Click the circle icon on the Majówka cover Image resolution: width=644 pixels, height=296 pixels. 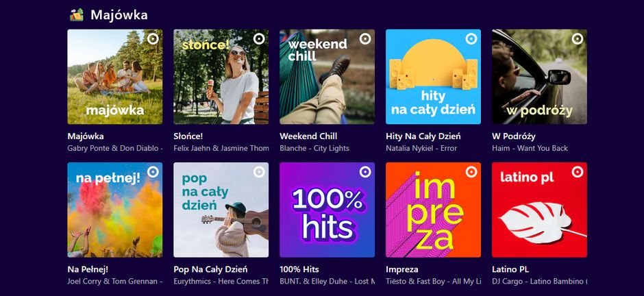coord(153,39)
